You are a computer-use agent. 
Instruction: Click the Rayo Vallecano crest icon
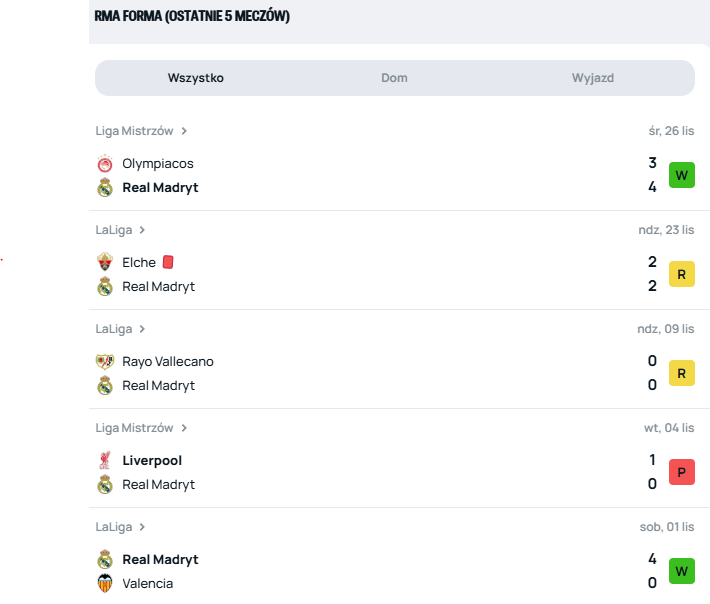[x=105, y=362]
